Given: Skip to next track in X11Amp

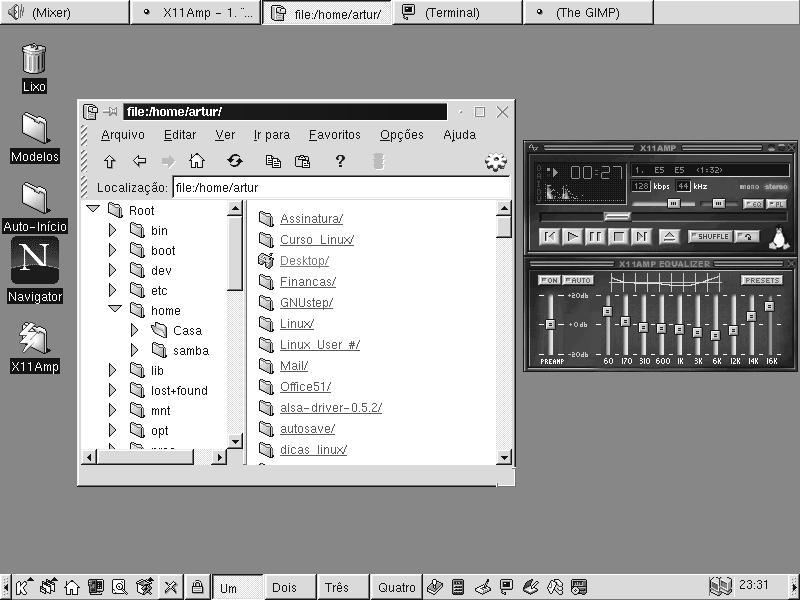Looking at the screenshot, I should pos(641,236).
